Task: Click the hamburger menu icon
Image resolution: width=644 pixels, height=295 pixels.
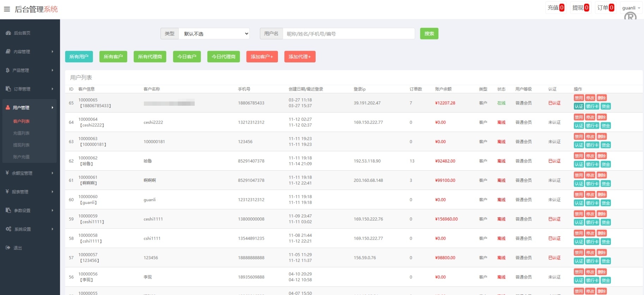Action: tap(7, 9)
